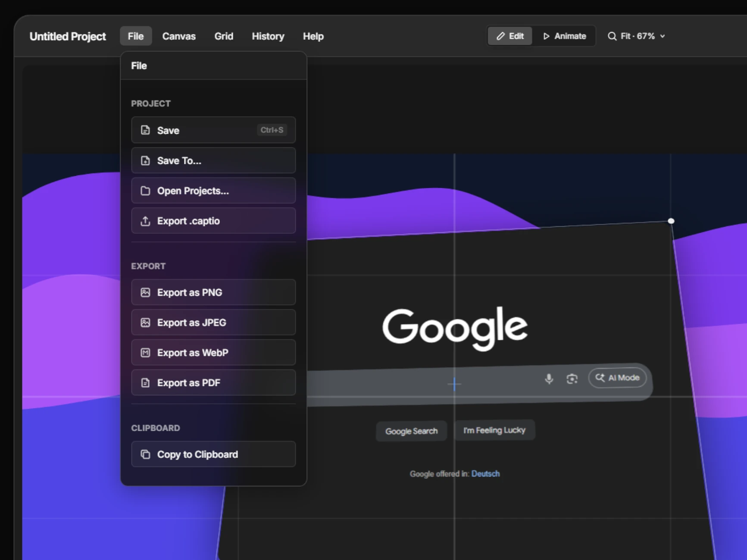Choose Export as PDF
This screenshot has height=560, width=747.
(188, 382)
